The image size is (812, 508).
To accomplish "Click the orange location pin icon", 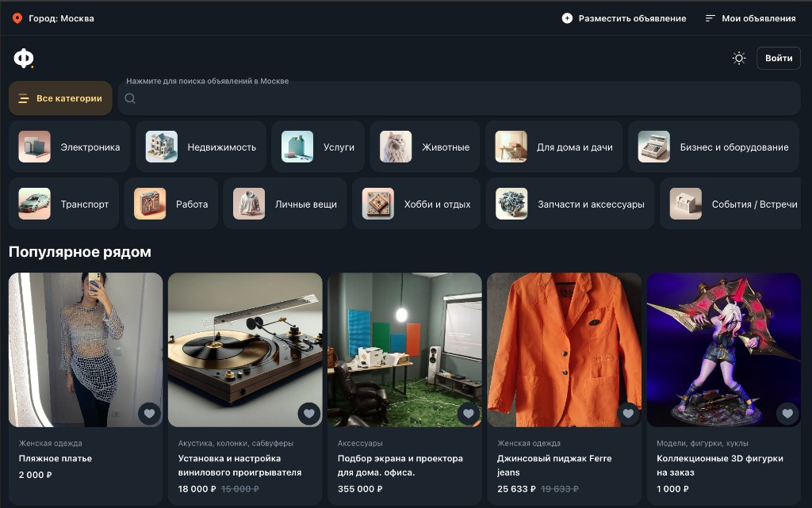I will 17,18.
